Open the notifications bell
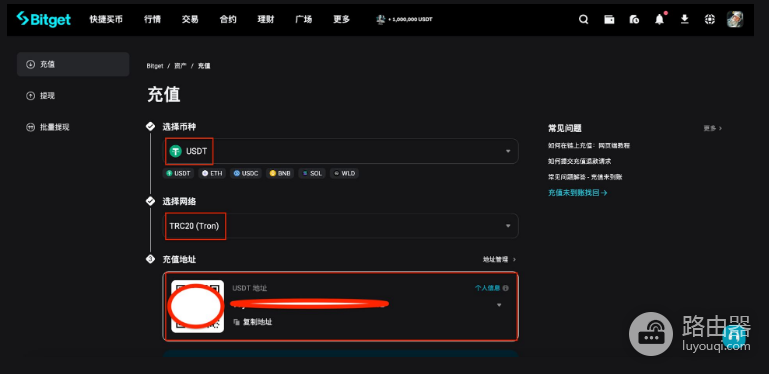The width and height of the screenshot is (769, 374). pyautogui.click(x=660, y=20)
